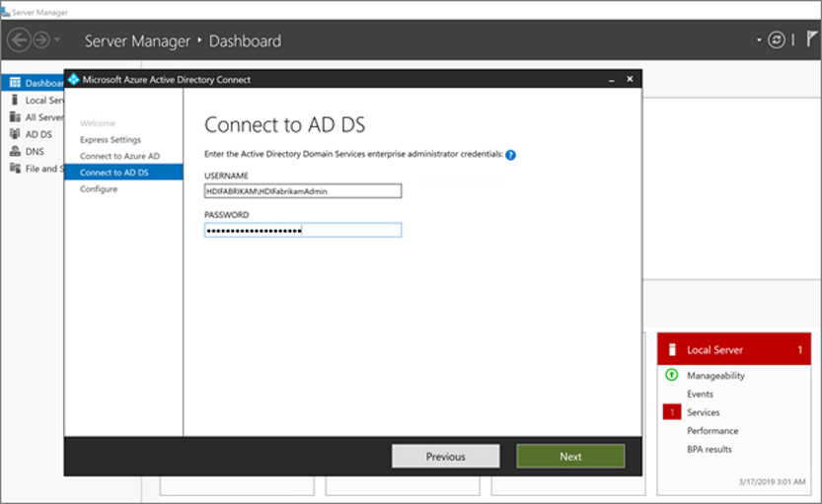Select Dashboard in Server Manager sidebar
This screenshot has height=504, width=822.
point(35,83)
